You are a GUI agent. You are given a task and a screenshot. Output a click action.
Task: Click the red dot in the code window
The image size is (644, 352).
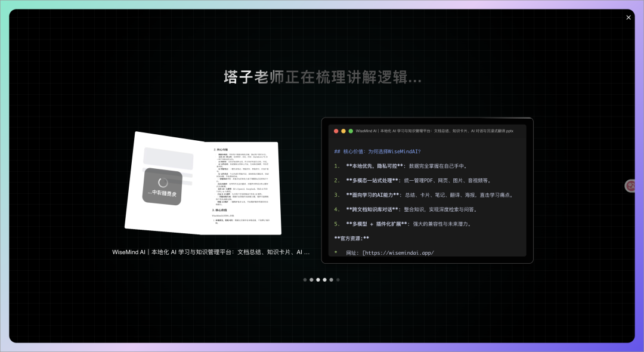[x=336, y=131]
